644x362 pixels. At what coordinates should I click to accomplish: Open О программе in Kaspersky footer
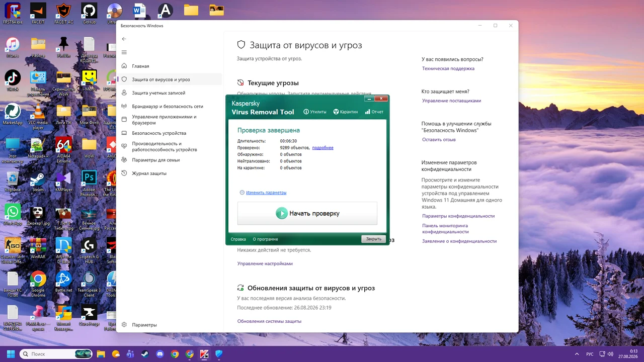pyautogui.click(x=265, y=239)
